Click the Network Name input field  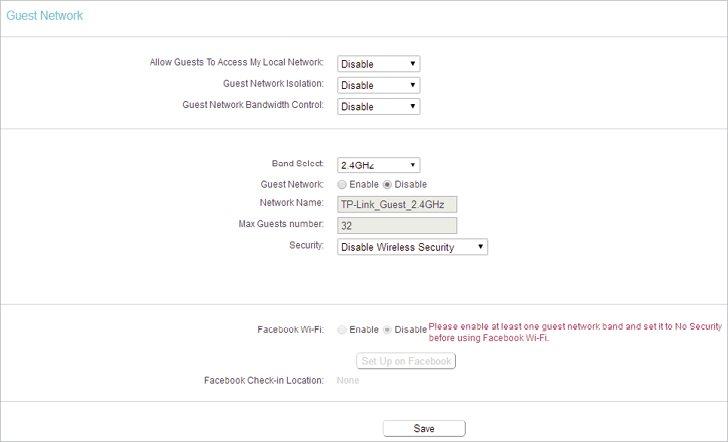[x=397, y=204]
